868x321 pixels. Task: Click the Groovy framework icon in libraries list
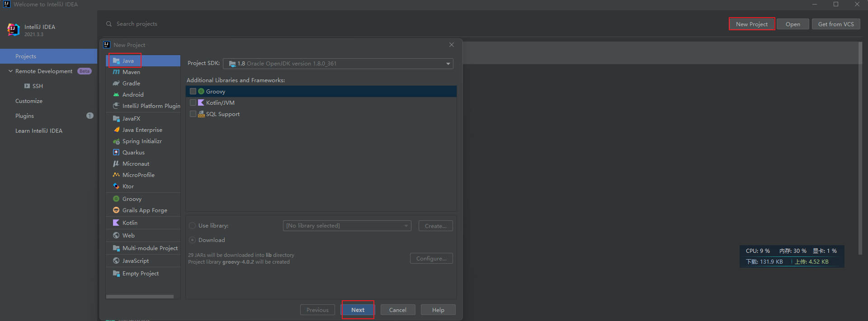201,92
